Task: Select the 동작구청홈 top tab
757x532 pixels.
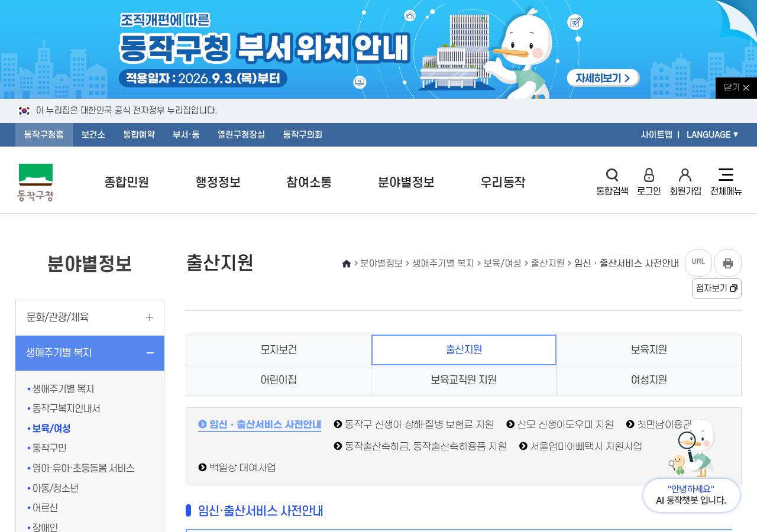Action: pyautogui.click(x=44, y=135)
